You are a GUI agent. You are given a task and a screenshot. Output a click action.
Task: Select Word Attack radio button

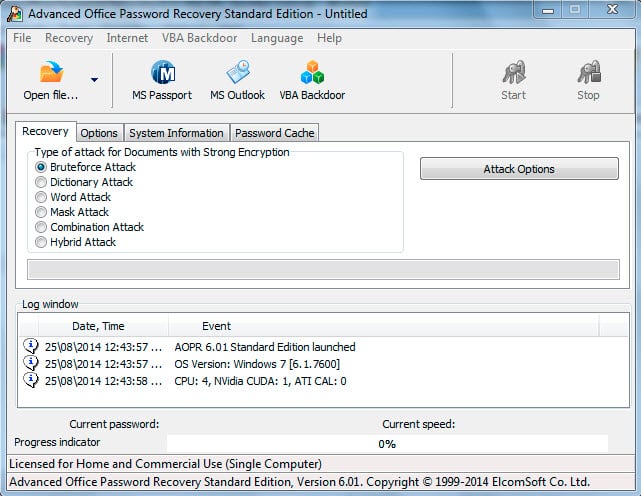coord(41,197)
